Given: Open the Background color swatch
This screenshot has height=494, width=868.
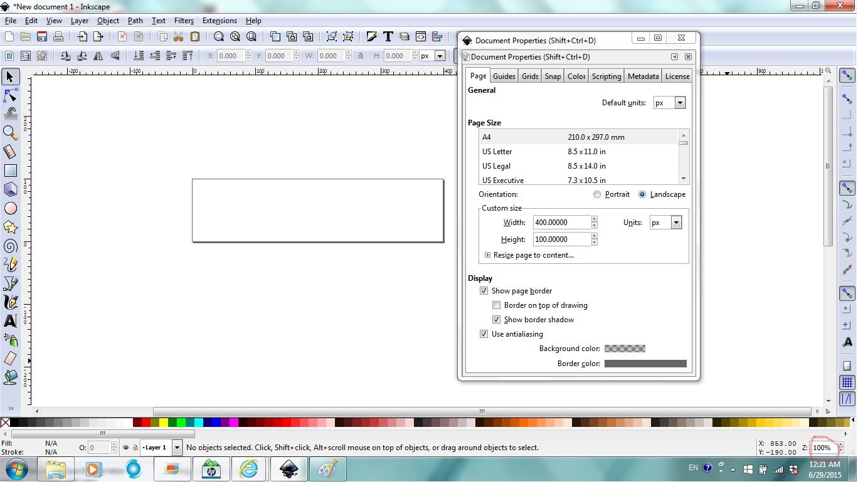Looking at the screenshot, I should [625, 349].
